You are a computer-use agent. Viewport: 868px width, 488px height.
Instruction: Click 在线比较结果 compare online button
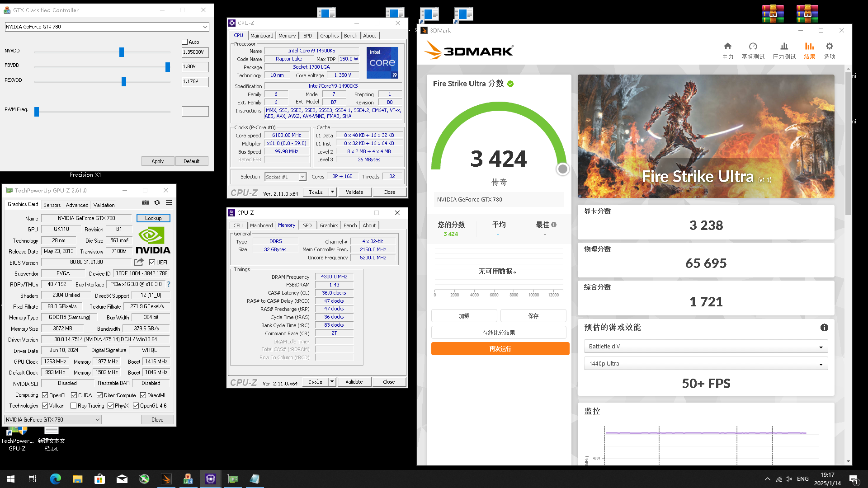pyautogui.click(x=499, y=333)
